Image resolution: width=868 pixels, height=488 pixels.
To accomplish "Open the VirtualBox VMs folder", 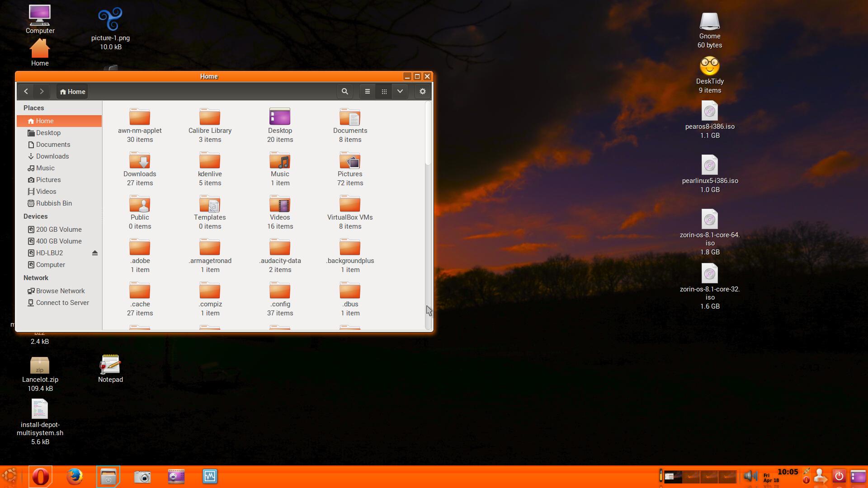I will point(350,205).
